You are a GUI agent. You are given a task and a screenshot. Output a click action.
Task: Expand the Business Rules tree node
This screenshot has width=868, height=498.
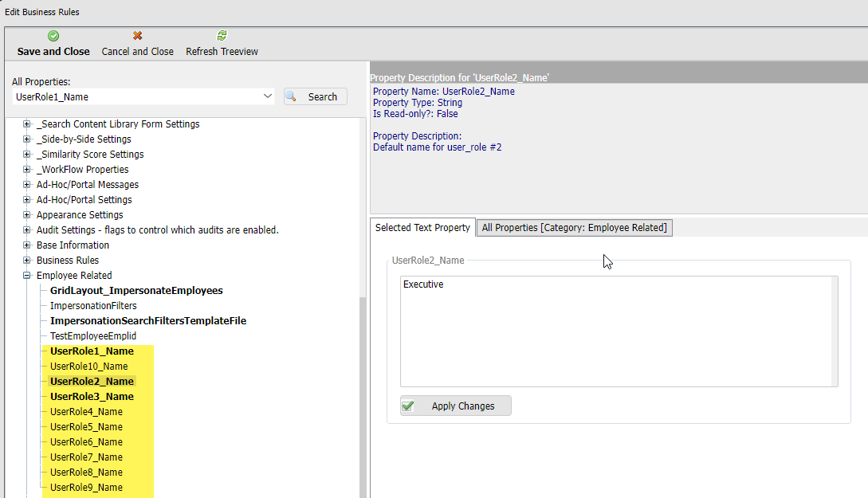[x=27, y=261]
